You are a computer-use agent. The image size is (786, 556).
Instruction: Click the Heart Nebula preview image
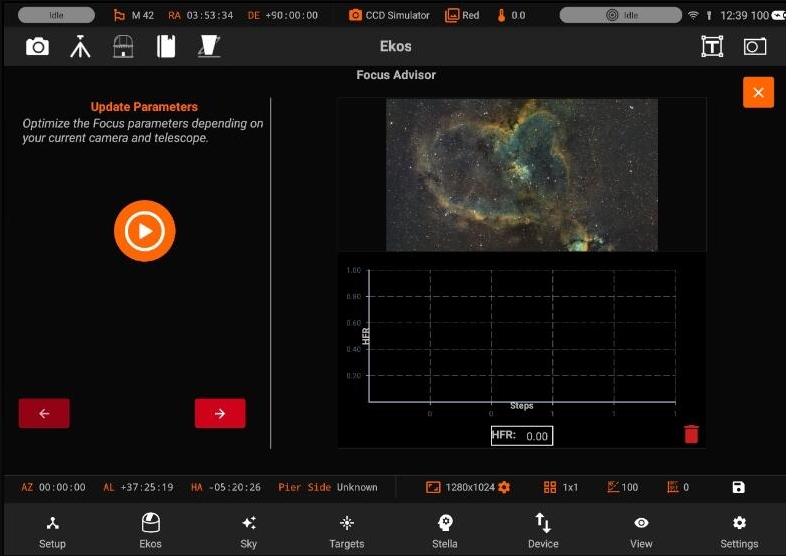(522, 175)
